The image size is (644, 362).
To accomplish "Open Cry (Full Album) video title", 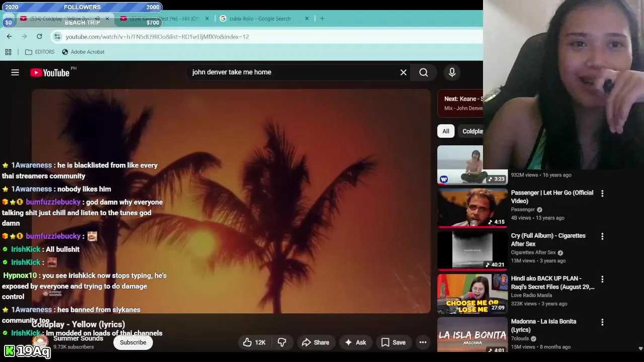I will tap(548, 240).
